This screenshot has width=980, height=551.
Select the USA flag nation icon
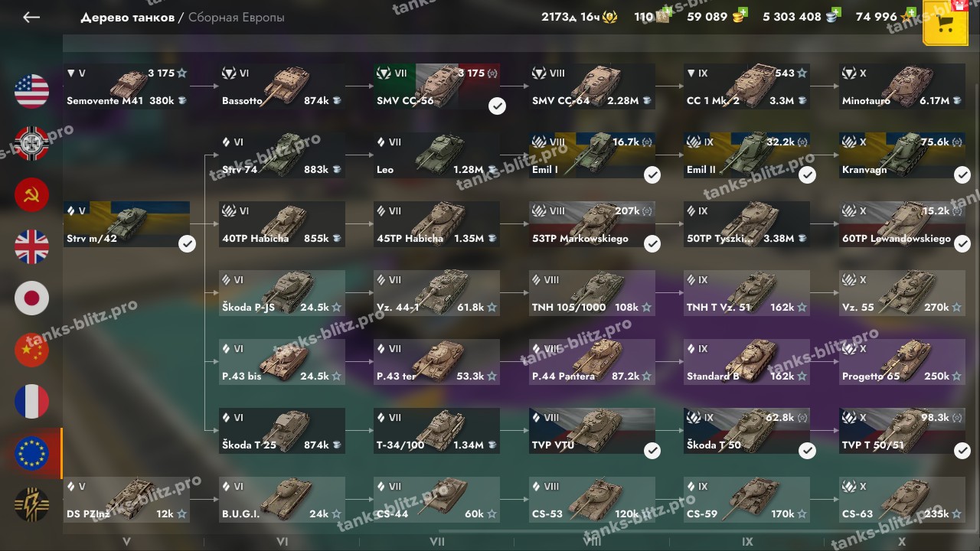click(x=31, y=91)
